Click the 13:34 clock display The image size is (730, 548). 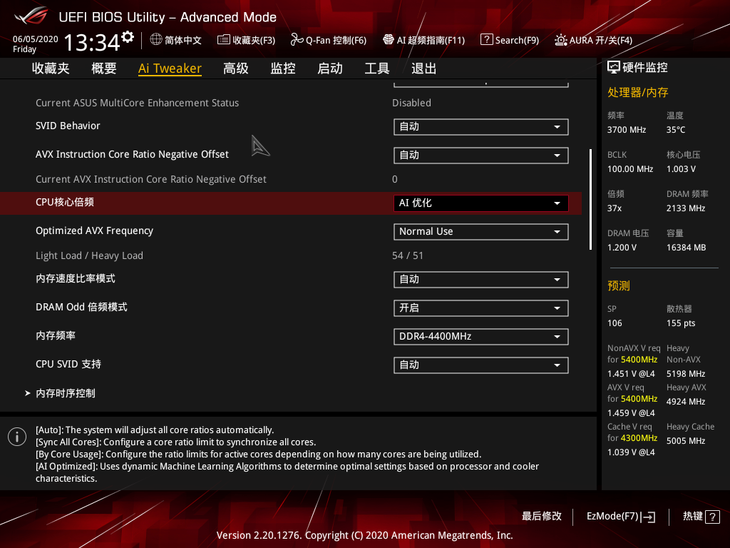tap(92, 42)
